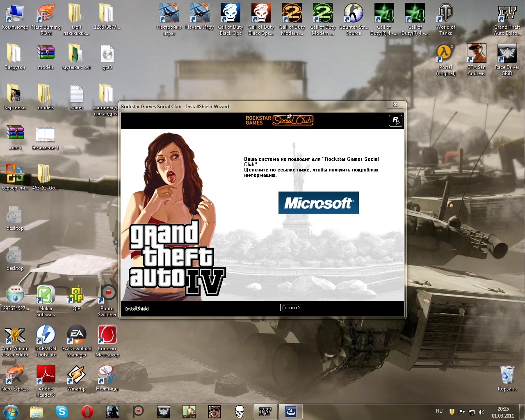Screen dimensions: 525x420
Task: Open the ключ text document icon
Action: click(x=77, y=98)
